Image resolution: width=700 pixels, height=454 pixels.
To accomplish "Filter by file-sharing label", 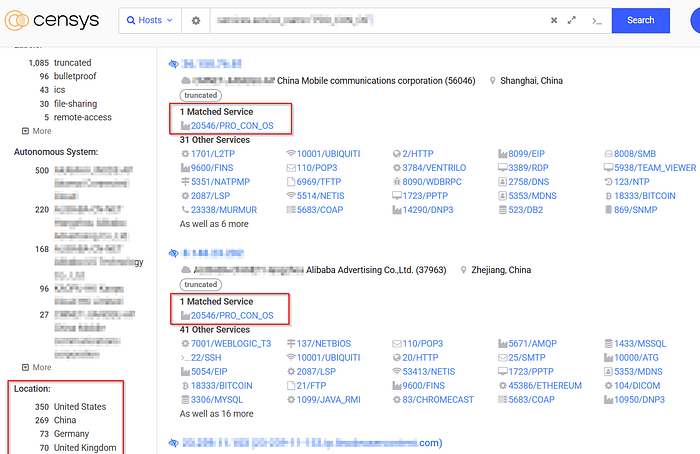I will (x=75, y=104).
